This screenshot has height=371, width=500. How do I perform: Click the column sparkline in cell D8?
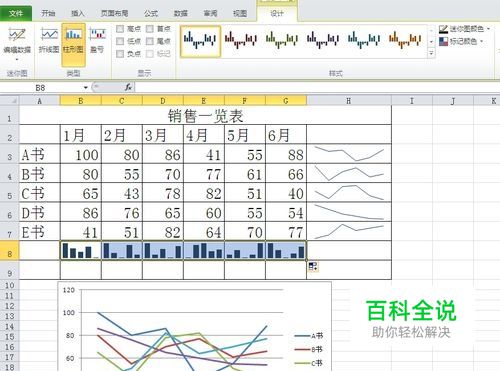click(163, 250)
